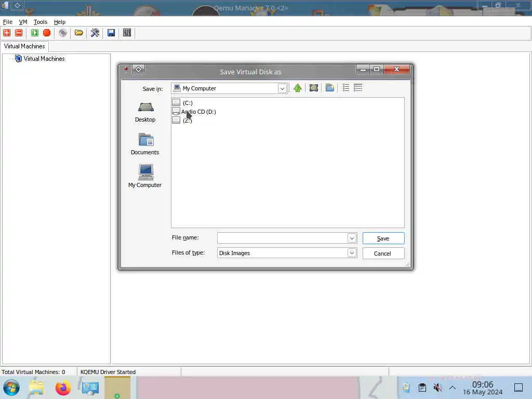This screenshot has height=399, width=532.
Task: Click the yellow open folder toolbar icon
Action: [x=79, y=33]
